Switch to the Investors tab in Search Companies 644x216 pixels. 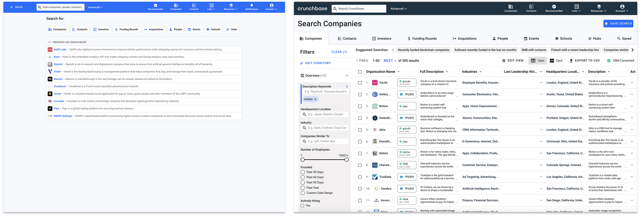[382, 39]
